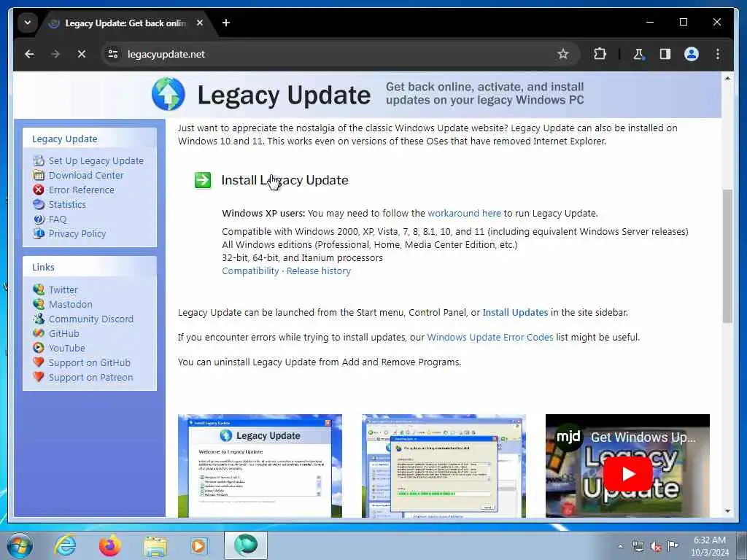Open the Mastodon link
This screenshot has height=560, width=747.
71,304
